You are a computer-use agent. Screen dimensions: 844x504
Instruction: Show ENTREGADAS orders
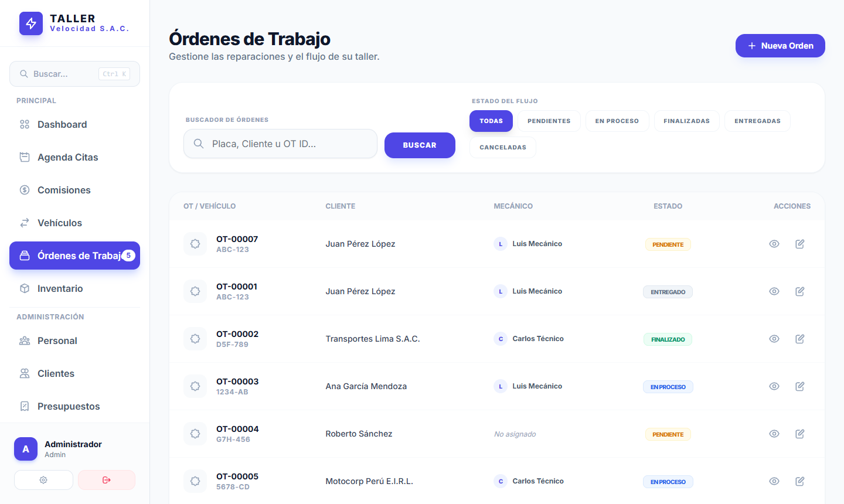click(757, 121)
